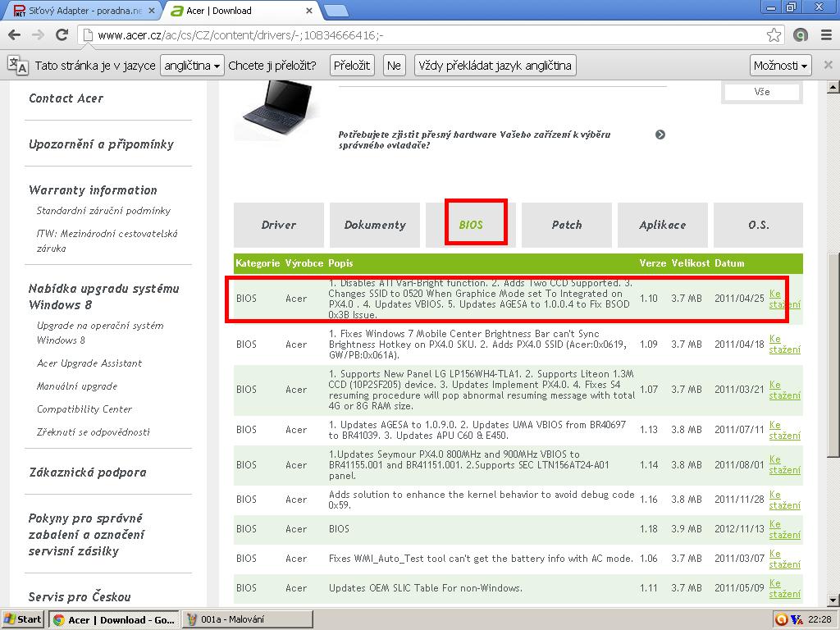Click the green extension icon beside the star
The height and width of the screenshot is (630, 840).
801,35
